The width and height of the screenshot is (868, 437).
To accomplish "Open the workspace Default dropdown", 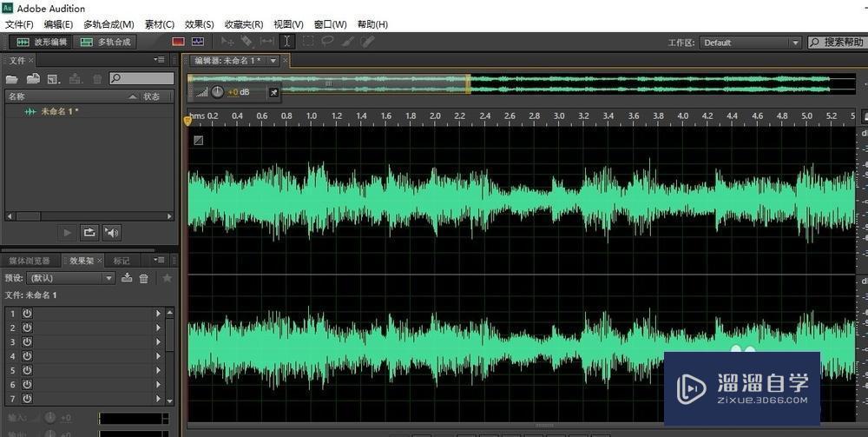I will [x=750, y=43].
